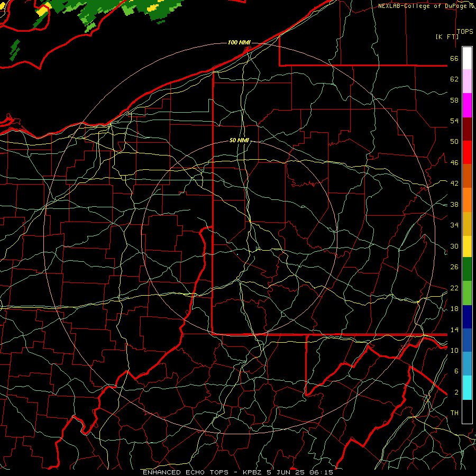476x476 pixels.
Task: Select the dark maroon legend swatch
Action: 467,129
